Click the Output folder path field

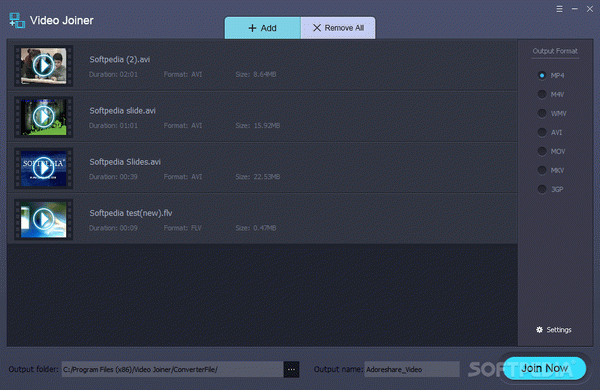pyautogui.click(x=173, y=369)
